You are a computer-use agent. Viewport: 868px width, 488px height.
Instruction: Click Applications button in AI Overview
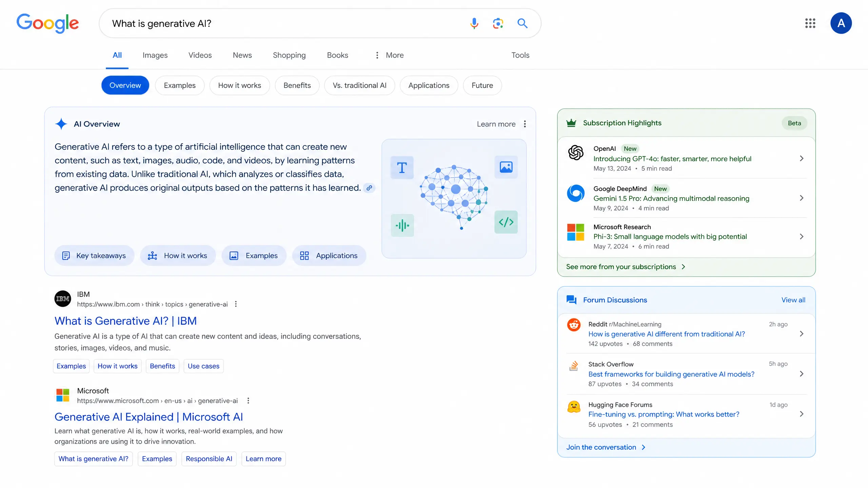329,256
